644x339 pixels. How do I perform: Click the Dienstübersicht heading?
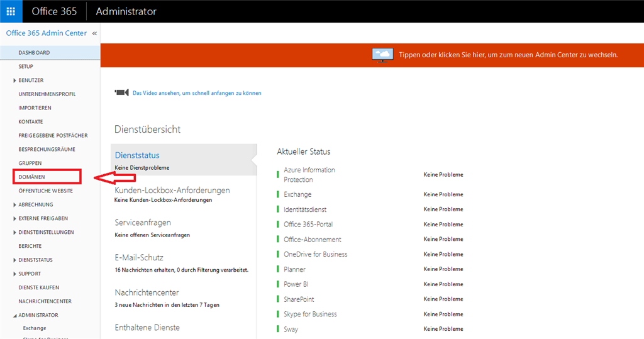tap(147, 129)
